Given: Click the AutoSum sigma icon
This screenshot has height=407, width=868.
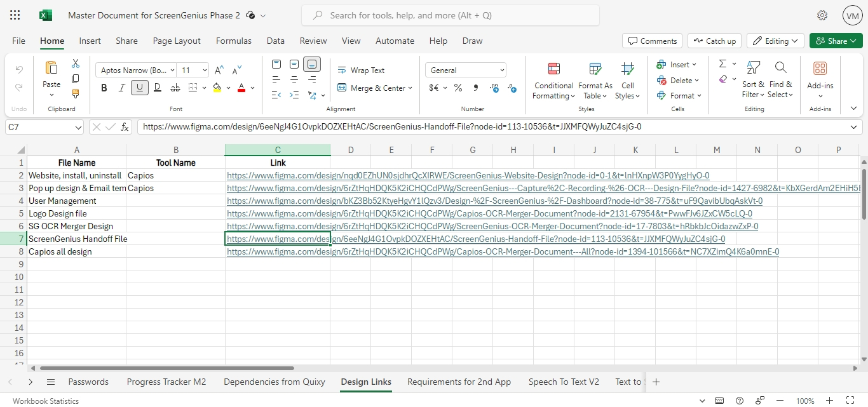Looking at the screenshot, I should (x=722, y=63).
